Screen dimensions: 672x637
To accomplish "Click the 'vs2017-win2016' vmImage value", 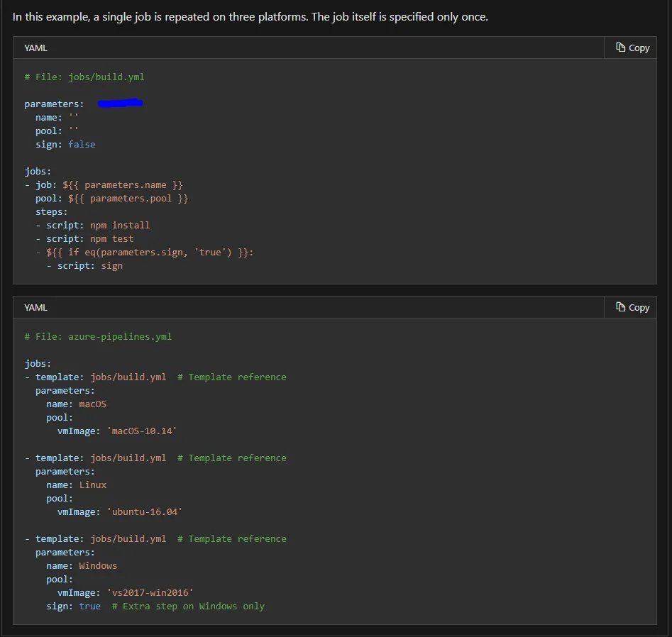I will tap(149, 592).
